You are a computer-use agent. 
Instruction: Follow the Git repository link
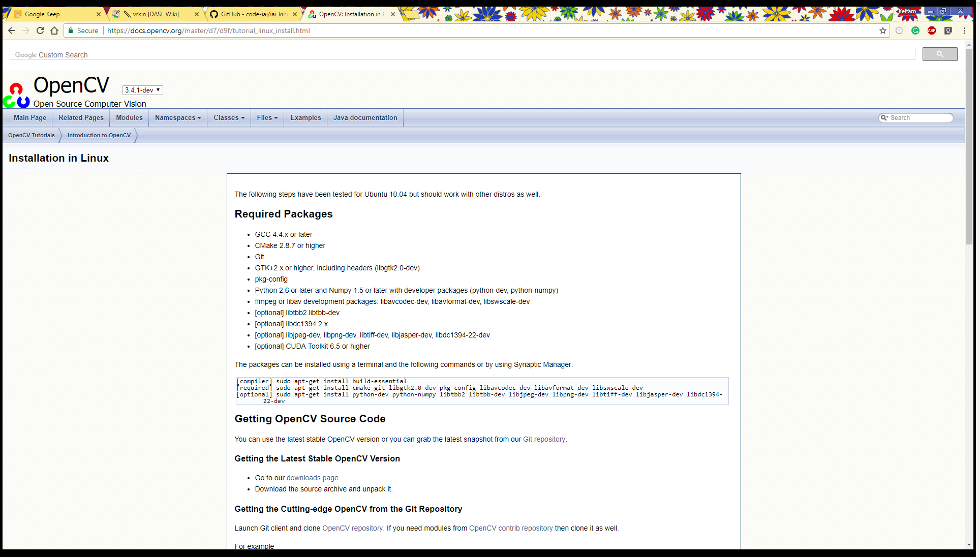[x=544, y=439]
